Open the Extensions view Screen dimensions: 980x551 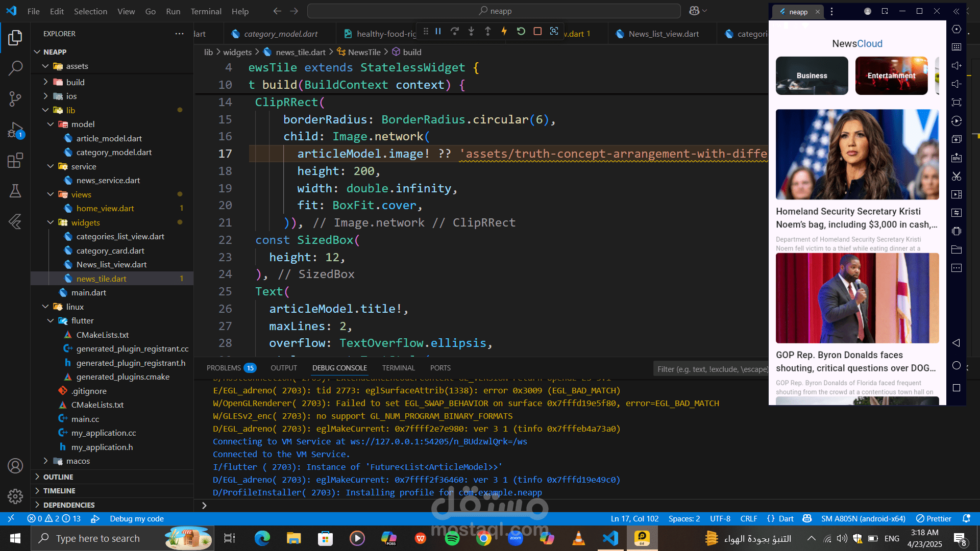click(15, 161)
